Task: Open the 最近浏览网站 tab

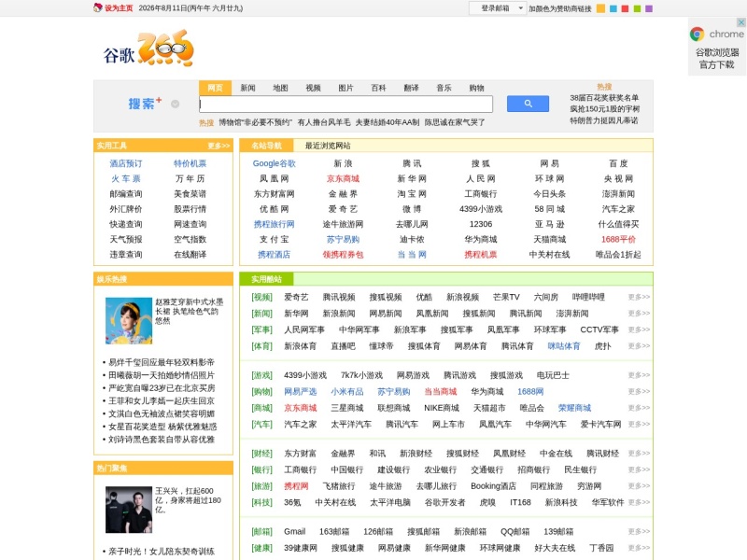Action: coord(328,146)
